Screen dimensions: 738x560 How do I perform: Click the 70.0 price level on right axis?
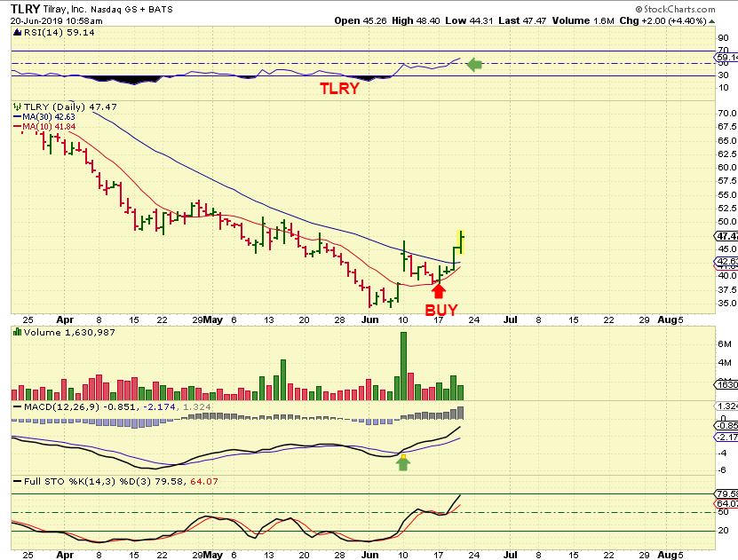pos(727,113)
